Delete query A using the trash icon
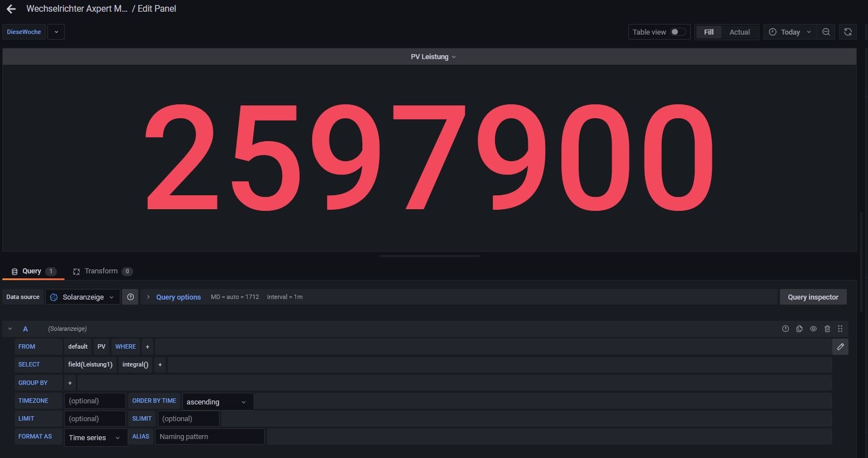Screen dimensions: 868x458 [827, 329]
